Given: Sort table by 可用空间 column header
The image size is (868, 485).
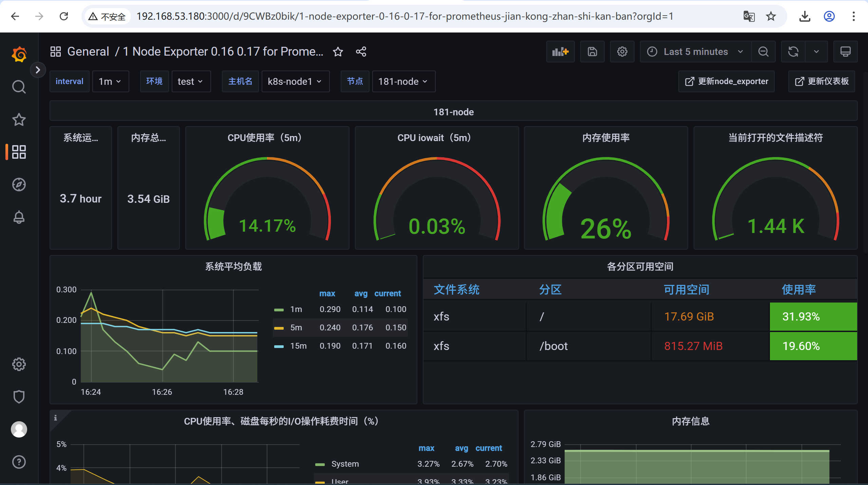Looking at the screenshot, I should click(x=686, y=290).
